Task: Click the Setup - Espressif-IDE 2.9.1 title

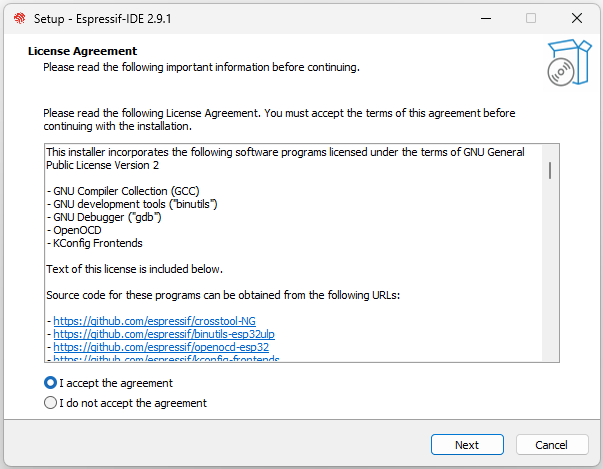Action: pyautogui.click(x=102, y=18)
